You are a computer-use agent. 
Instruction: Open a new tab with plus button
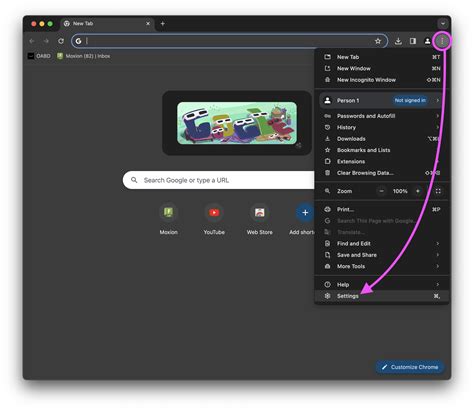pos(163,24)
